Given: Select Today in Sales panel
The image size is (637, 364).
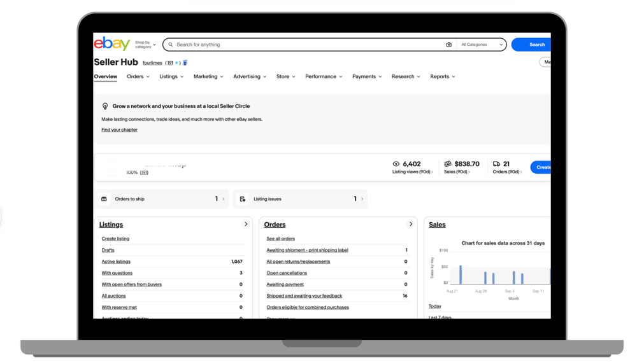Looking at the screenshot, I should click(434, 306).
